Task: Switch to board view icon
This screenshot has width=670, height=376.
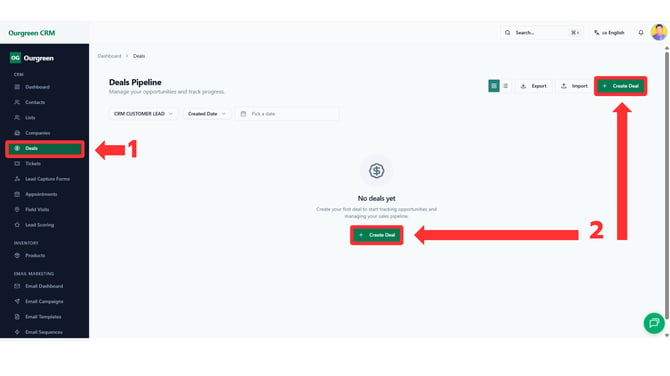Action: 494,86
